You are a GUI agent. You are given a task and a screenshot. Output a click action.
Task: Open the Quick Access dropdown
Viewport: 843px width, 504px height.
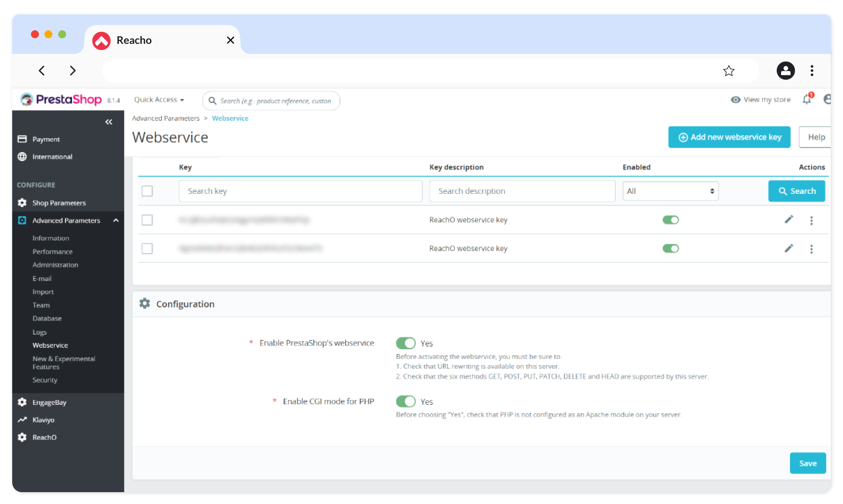(x=159, y=100)
